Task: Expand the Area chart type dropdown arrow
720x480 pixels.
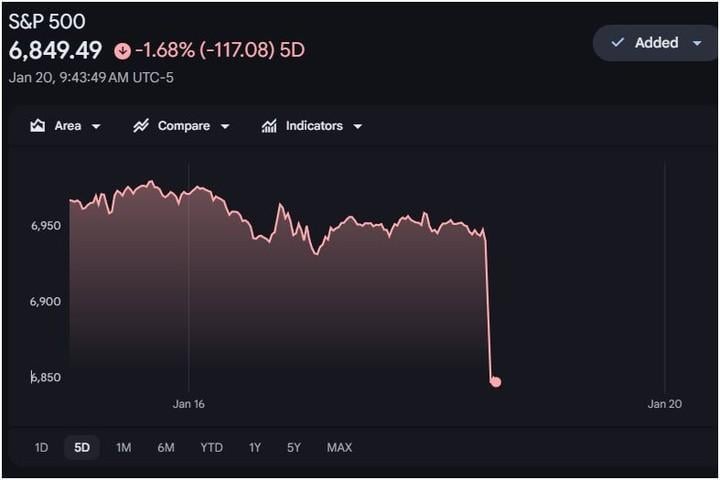Action: pos(96,127)
